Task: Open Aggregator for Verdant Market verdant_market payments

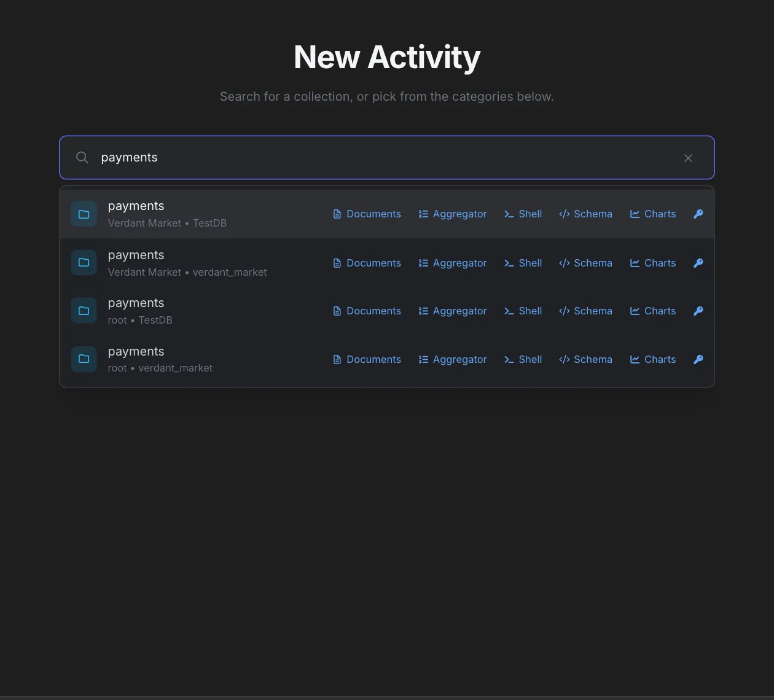Action: coord(453,263)
